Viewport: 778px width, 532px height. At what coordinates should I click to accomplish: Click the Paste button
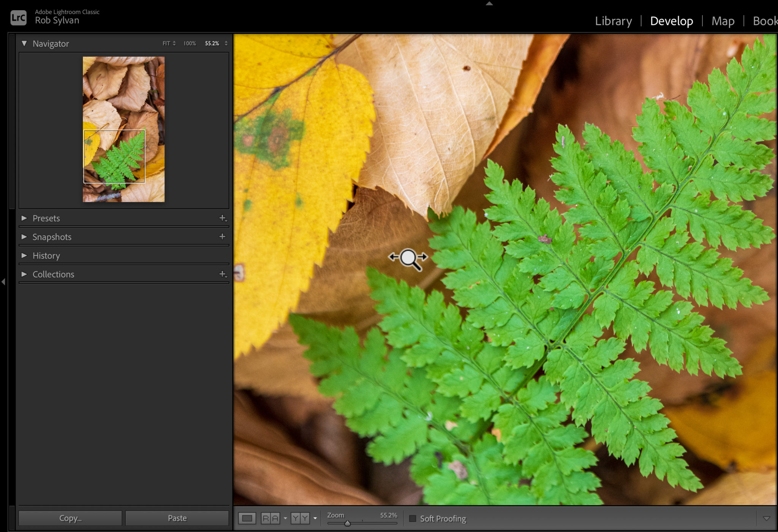click(177, 518)
